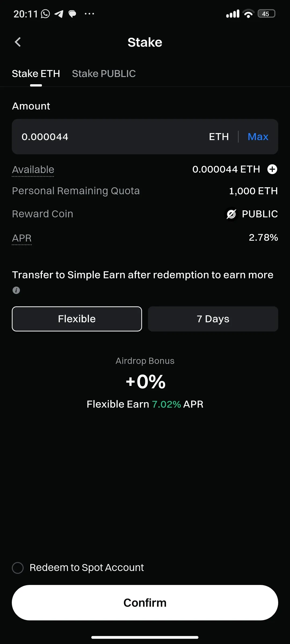Tap the underlined APR label

pyautogui.click(x=22, y=238)
